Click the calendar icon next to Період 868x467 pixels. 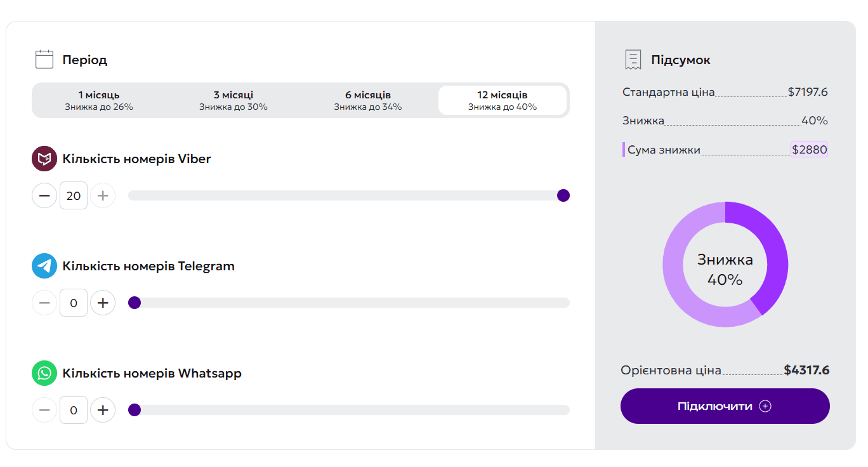pos(44,59)
